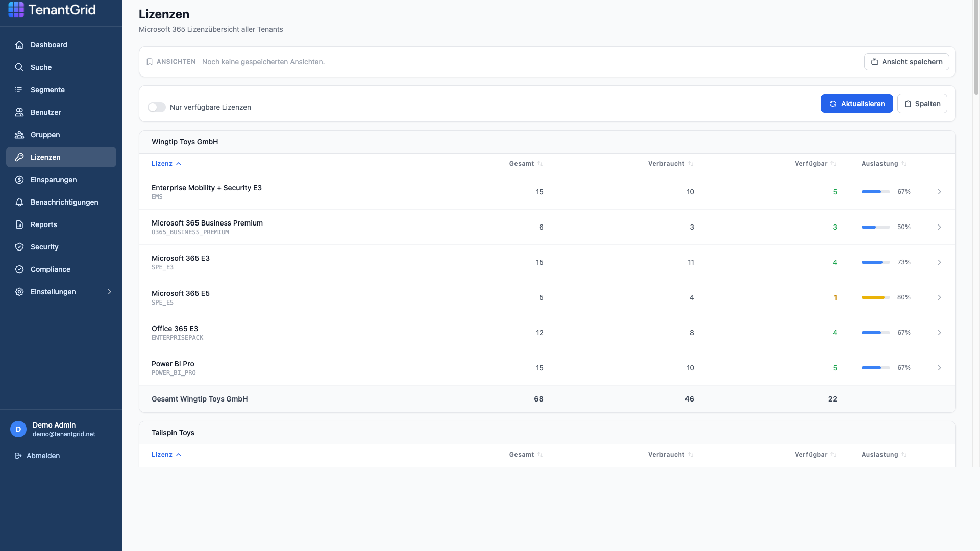Click the TenantGrid logo icon

tap(16, 9)
